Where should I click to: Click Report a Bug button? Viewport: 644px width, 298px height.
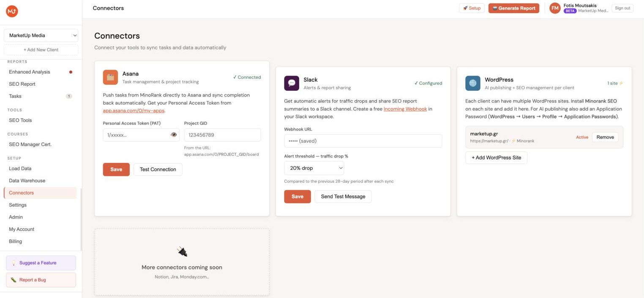[41, 280]
